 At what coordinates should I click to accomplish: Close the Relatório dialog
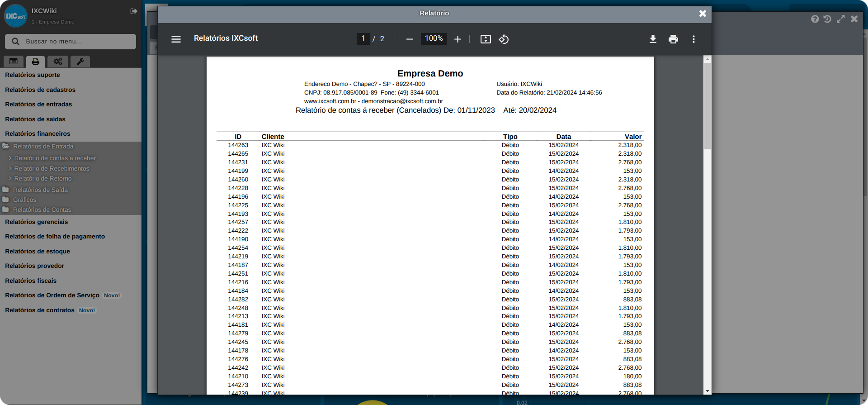[x=703, y=14]
